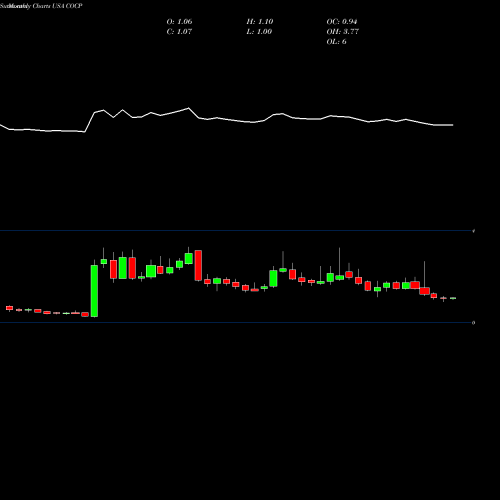This screenshot has height=500, width=500.
Task: Select the low price label L: 1.00
Action: (259, 32)
